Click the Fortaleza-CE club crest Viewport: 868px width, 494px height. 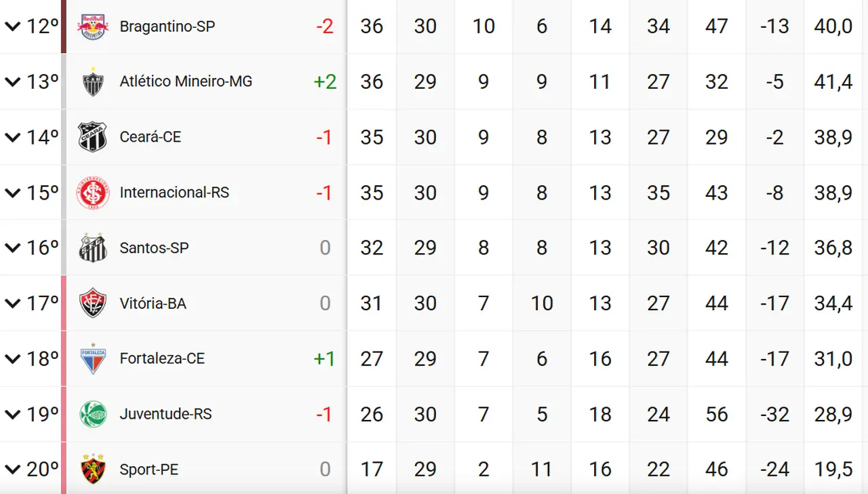coord(92,359)
